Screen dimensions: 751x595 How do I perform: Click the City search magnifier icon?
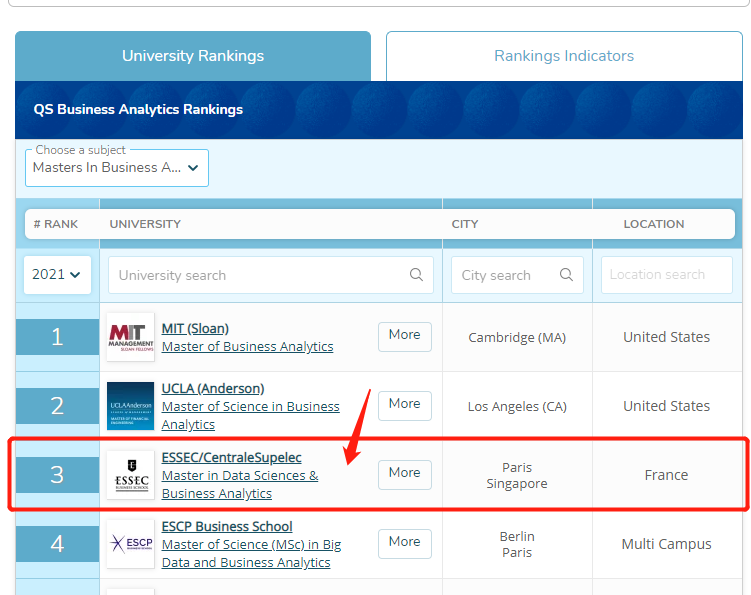click(566, 275)
